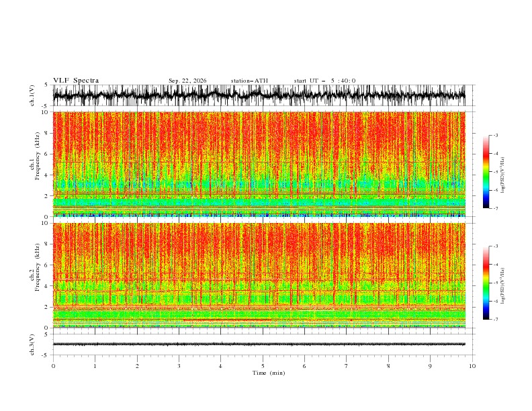Click the ch.1 voltage waveform trace
The image size is (532, 411).
(x=259, y=95)
